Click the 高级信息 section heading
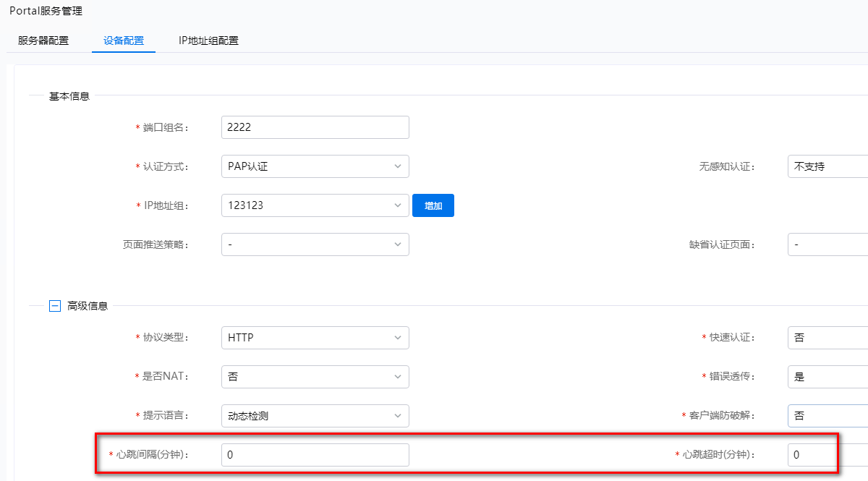Image resolution: width=868 pixels, height=481 pixels. 88,306
